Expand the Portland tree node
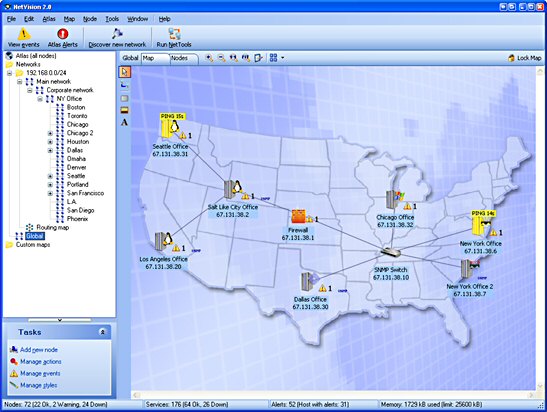 click(x=50, y=185)
